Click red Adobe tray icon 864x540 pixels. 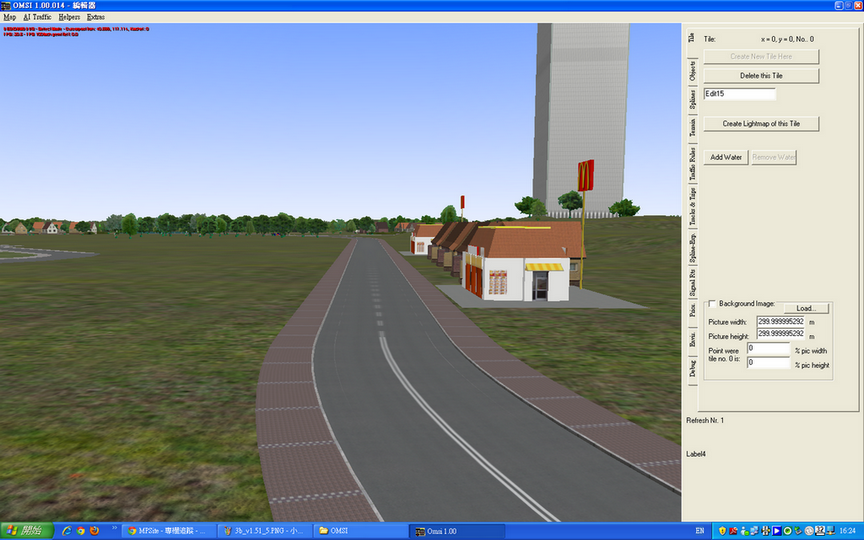click(x=733, y=531)
